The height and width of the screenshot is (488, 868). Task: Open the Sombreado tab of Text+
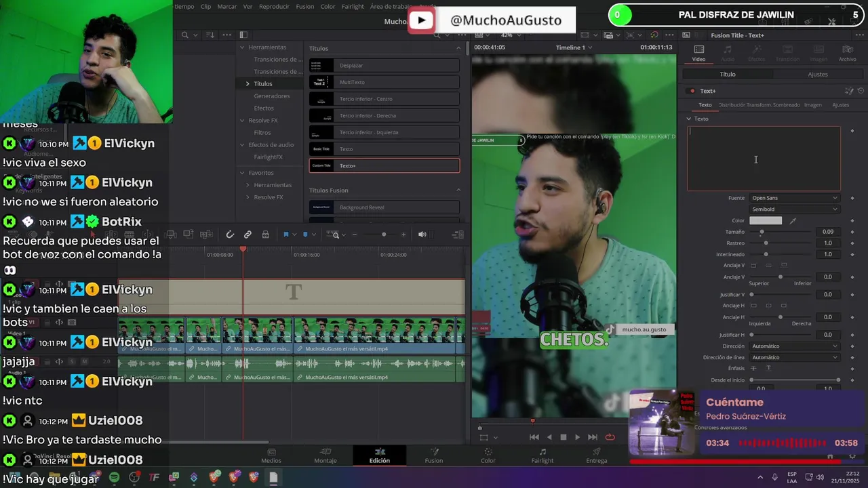tap(787, 105)
